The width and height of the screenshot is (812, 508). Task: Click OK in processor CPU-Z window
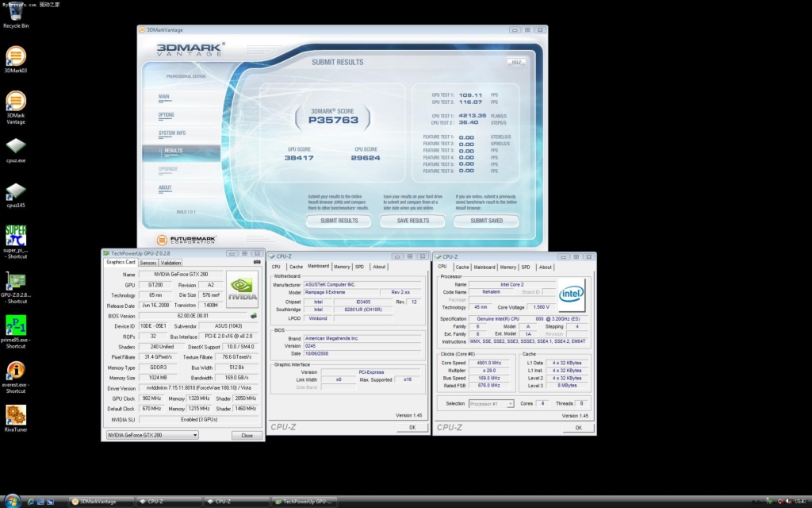pyautogui.click(x=578, y=428)
